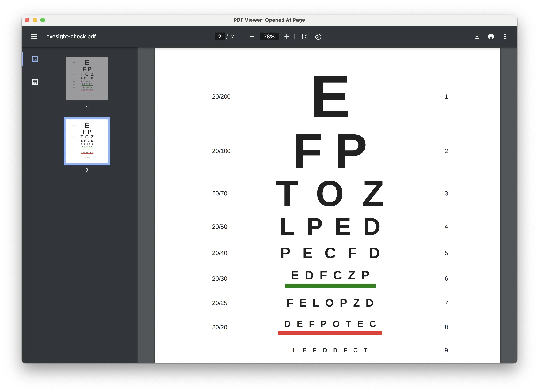
Task: Download the eyesight-check PDF
Action: click(477, 36)
